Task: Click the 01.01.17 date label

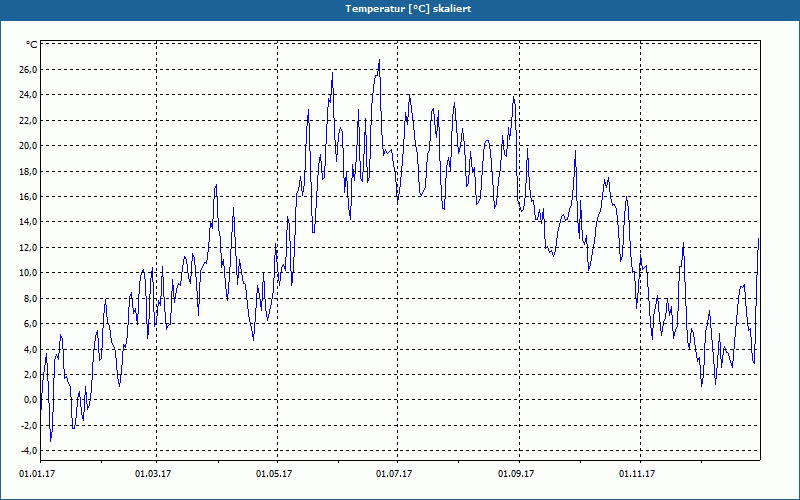Action: click(x=37, y=474)
